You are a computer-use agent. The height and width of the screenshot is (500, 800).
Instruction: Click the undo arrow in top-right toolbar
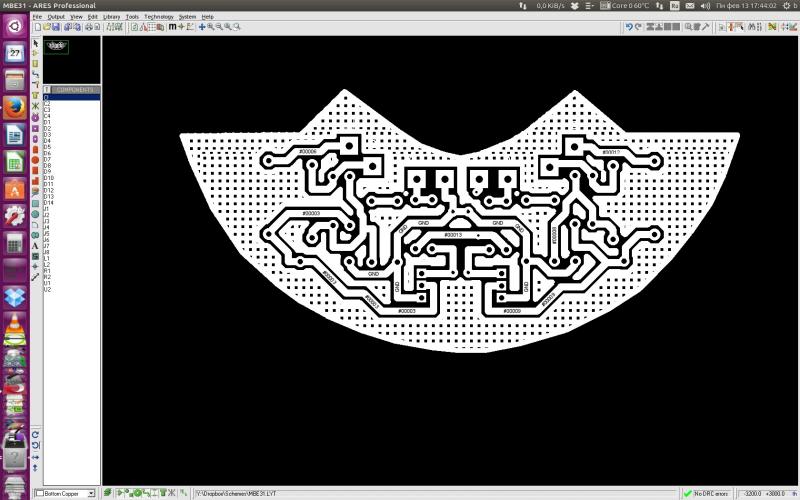(628, 27)
